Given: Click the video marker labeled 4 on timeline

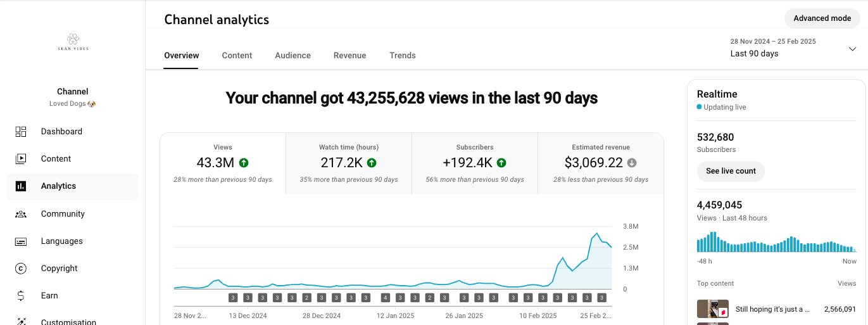Looking at the screenshot, I should (386, 298).
